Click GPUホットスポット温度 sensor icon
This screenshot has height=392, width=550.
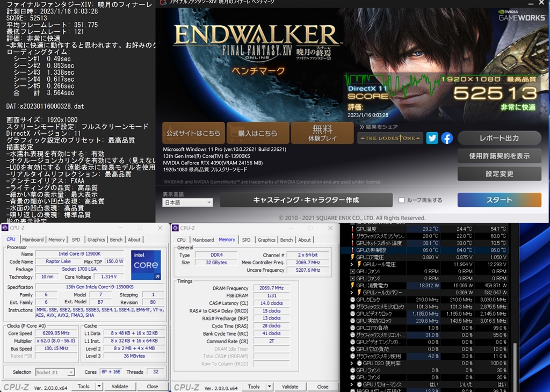tap(352, 243)
